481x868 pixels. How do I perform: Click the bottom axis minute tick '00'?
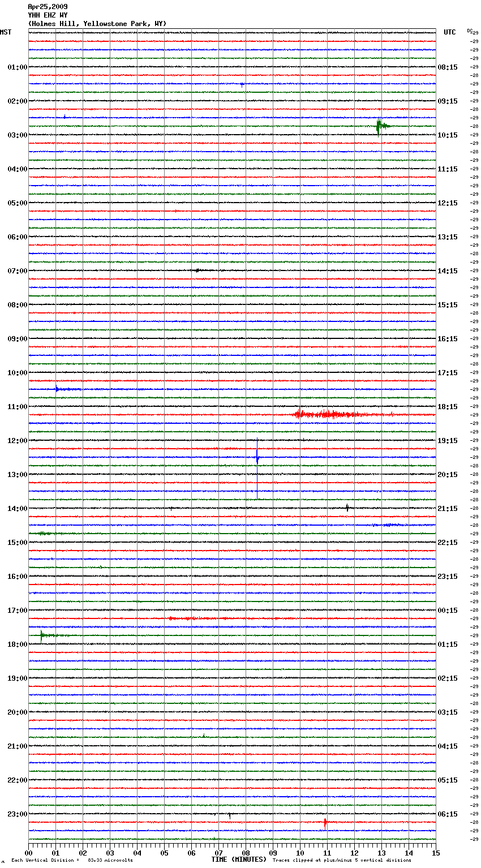(x=28, y=853)
